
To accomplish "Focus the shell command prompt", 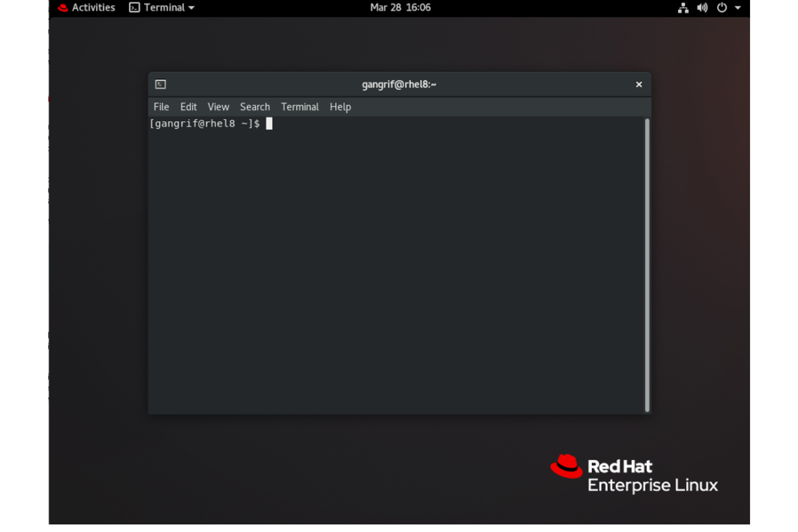I will pyautogui.click(x=268, y=123).
